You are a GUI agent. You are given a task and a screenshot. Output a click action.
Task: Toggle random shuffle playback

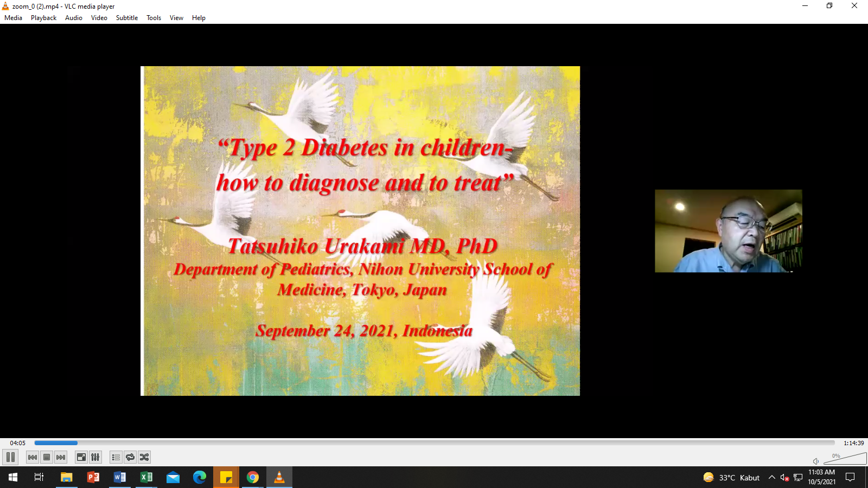pyautogui.click(x=144, y=457)
